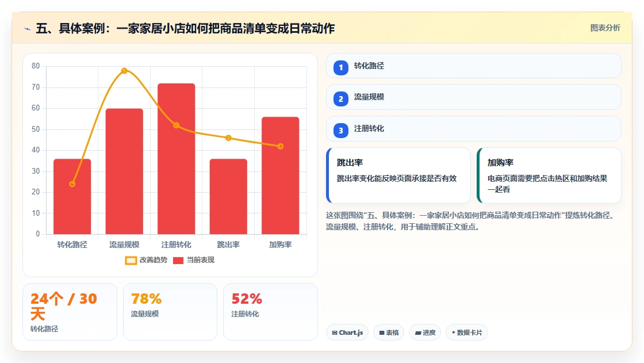Select the 注册转化 list item

pyautogui.click(x=474, y=129)
